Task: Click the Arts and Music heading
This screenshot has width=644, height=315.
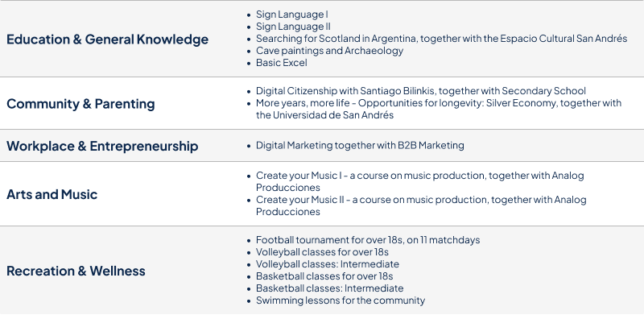Action: point(52,194)
